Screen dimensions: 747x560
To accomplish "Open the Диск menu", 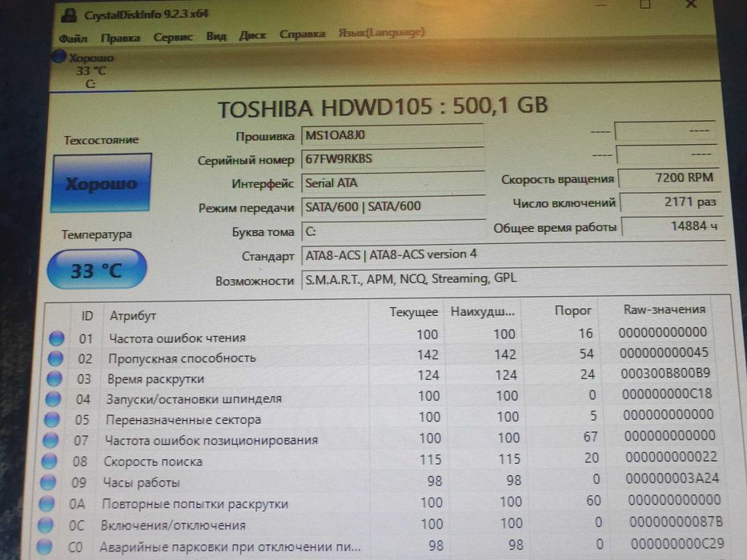I will pos(252,35).
